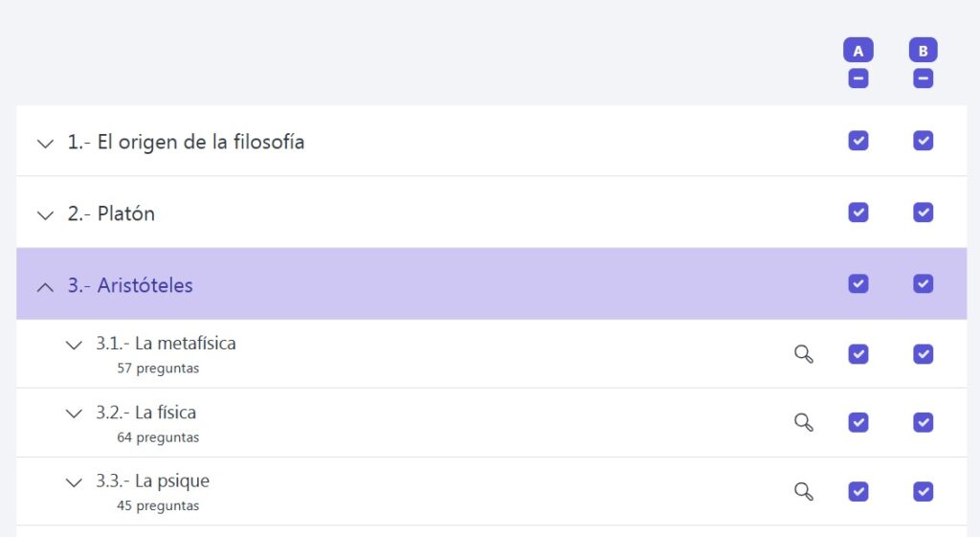The width and height of the screenshot is (980, 537).
Task: Click the 3.2.- La física title
Action: (145, 413)
